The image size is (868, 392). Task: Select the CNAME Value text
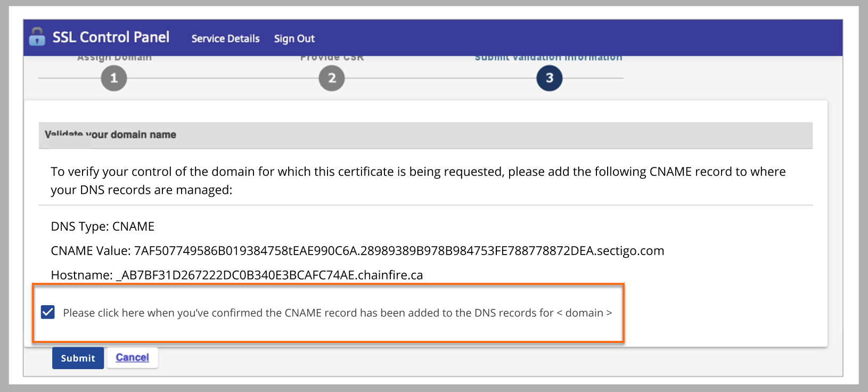(x=357, y=250)
